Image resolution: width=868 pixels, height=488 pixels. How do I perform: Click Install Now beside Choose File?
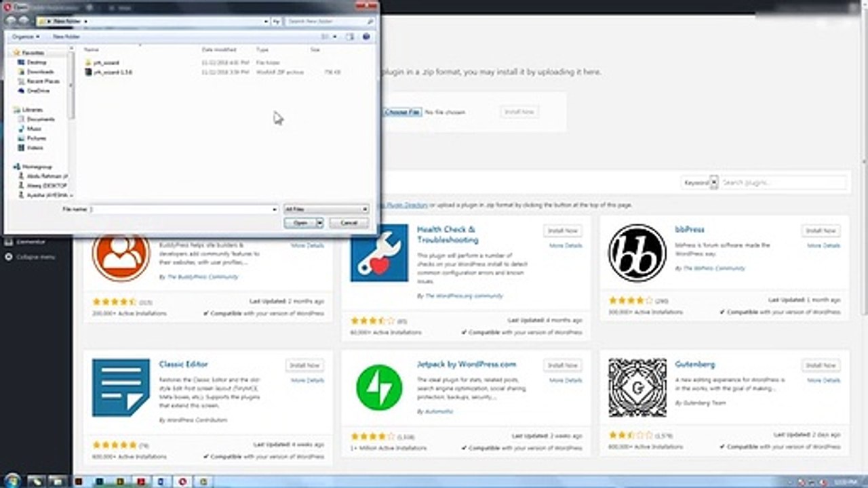(519, 112)
